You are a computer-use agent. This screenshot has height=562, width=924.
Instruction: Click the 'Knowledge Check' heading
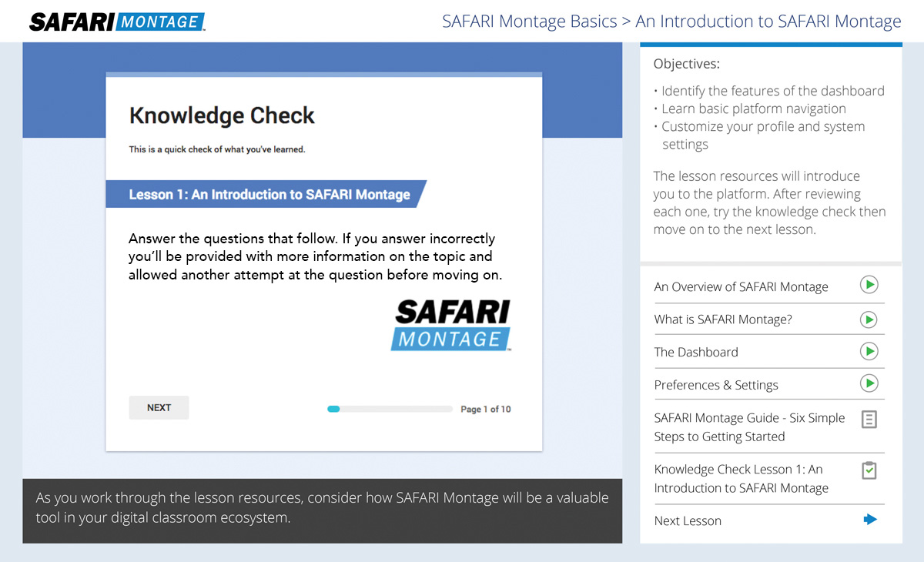pyautogui.click(x=222, y=115)
